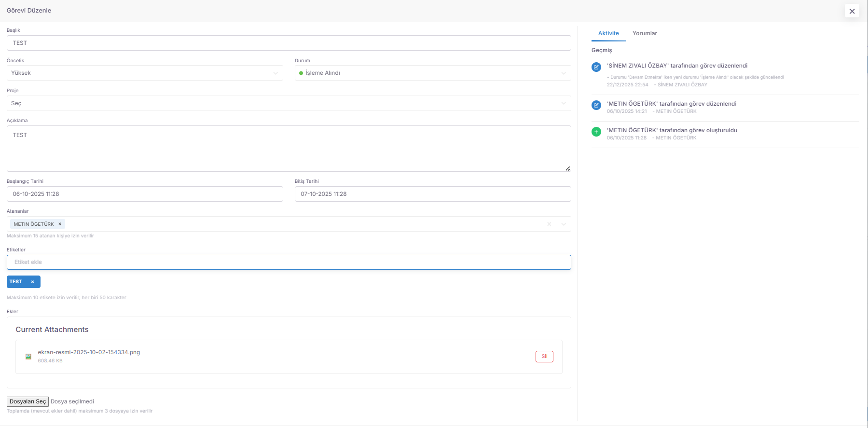Switch to the Aktivite tab
The width and height of the screenshot is (868, 428).
(x=608, y=33)
